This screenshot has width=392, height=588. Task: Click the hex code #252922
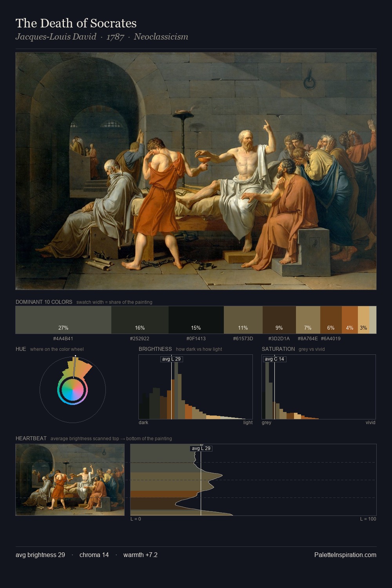click(x=140, y=339)
